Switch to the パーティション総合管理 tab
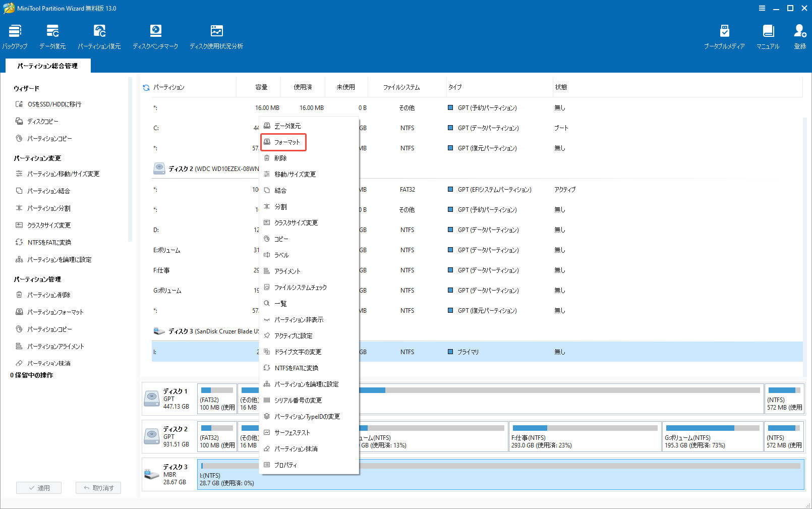812x509 pixels. 47,66
